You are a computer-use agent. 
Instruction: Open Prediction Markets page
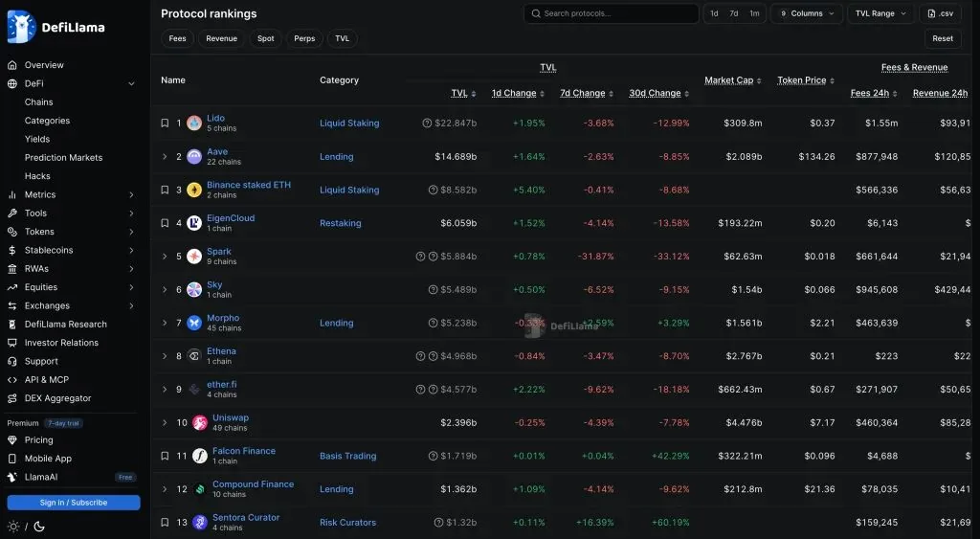(63, 158)
